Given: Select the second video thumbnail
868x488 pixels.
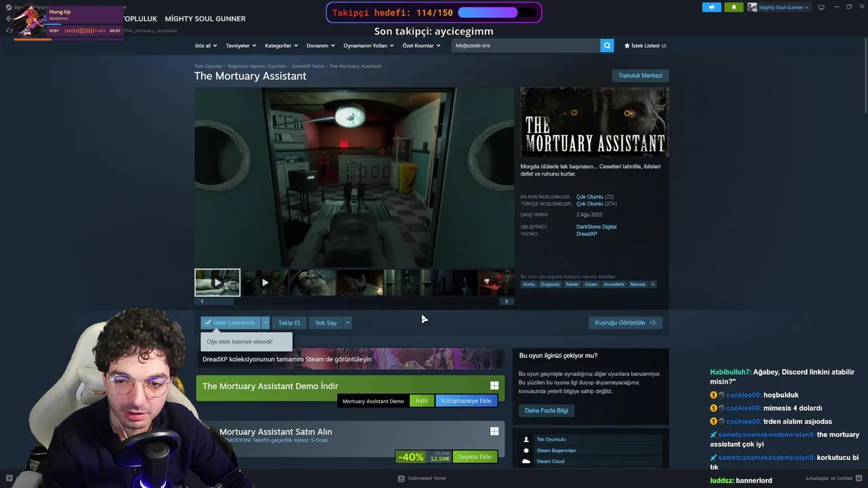Looking at the screenshot, I should pyautogui.click(x=265, y=283).
